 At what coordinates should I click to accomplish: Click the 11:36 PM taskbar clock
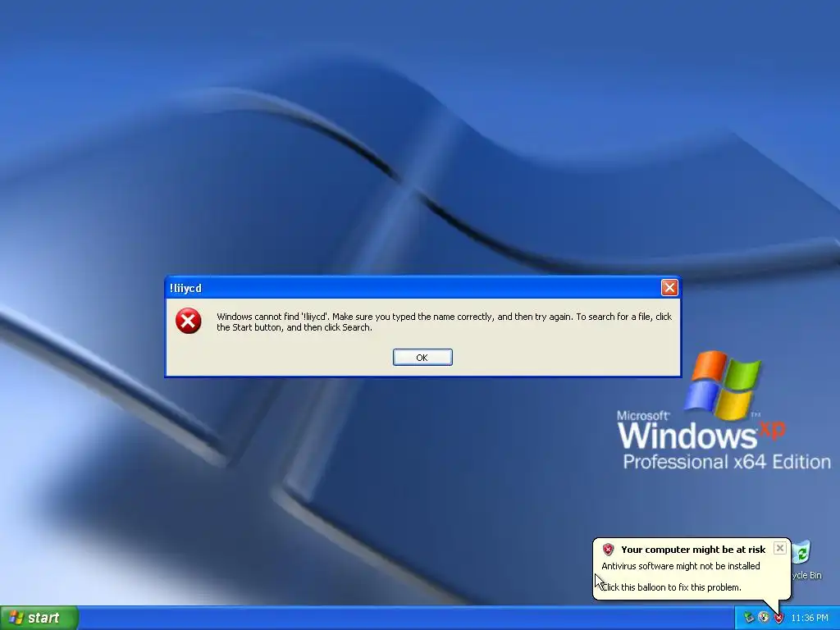[810, 618]
